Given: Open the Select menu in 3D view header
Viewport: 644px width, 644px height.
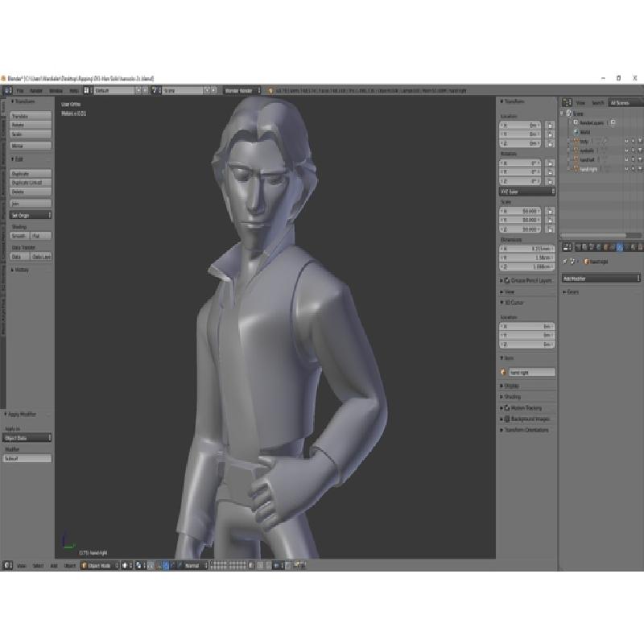Looking at the screenshot, I should [x=38, y=566].
